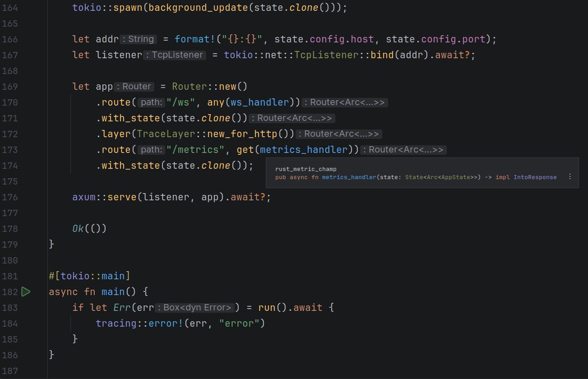Click main in async fn main()

click(x=114, y=292)
